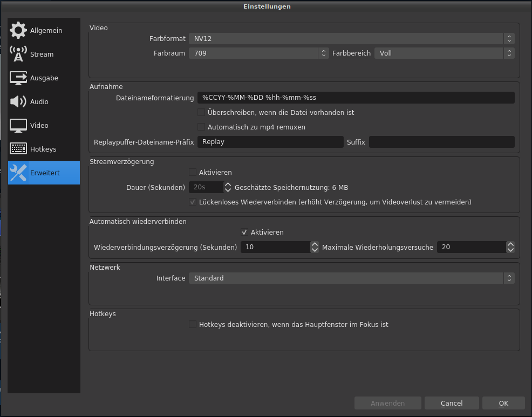This screenshot has width=532, height=417.
Task: Click the Cancel button
Action: [452, 404]
